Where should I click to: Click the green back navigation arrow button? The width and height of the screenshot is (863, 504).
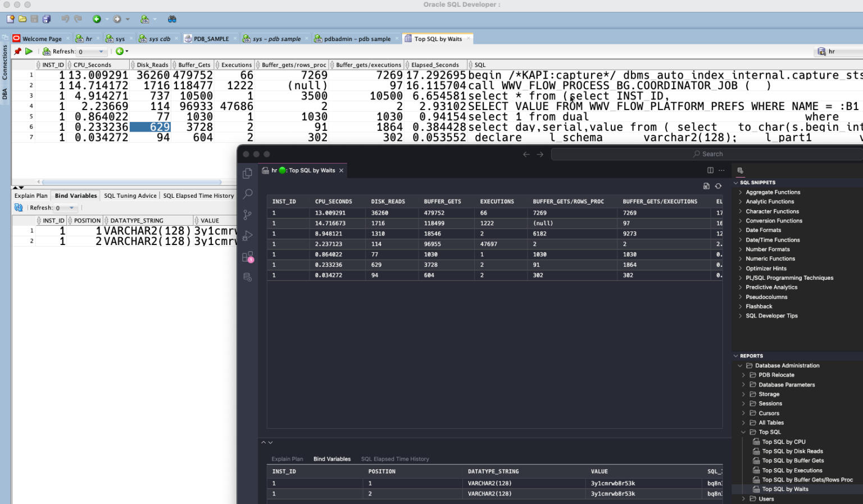coord(97,19)
